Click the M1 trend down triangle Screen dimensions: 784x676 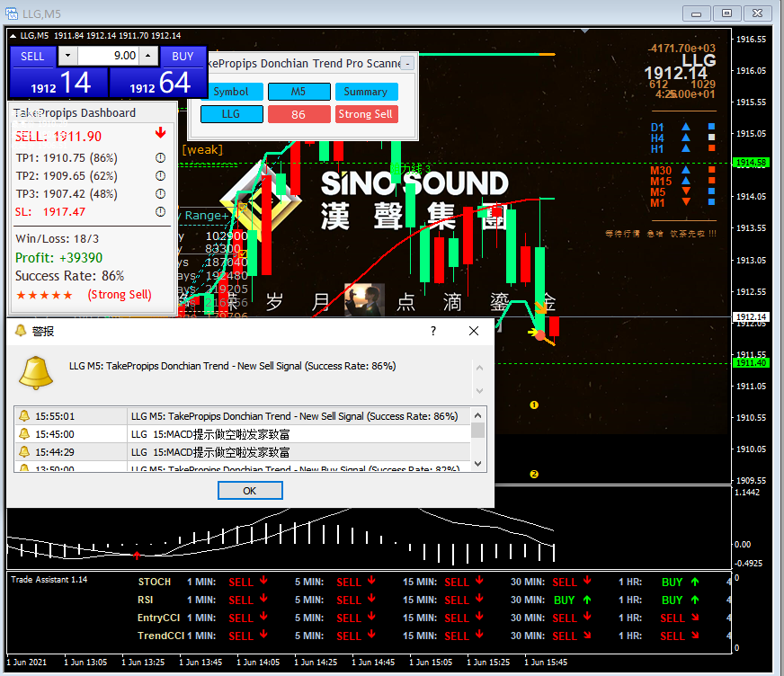686,201
